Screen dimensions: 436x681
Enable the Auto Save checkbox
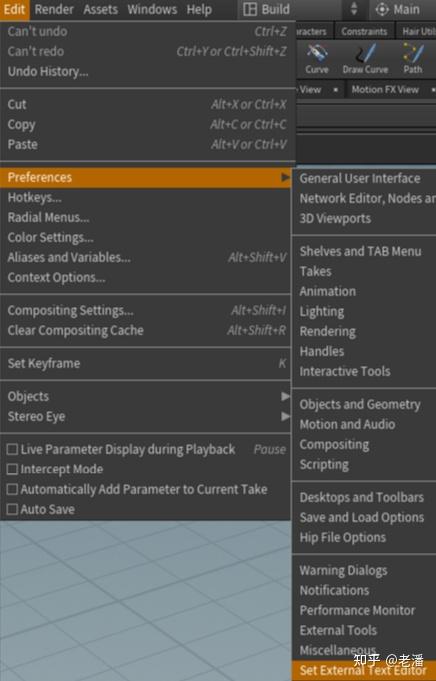[13, 509]
